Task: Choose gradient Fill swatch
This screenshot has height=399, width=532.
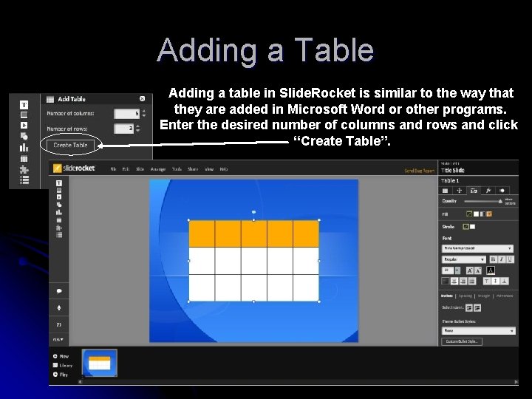Action: coord(482,214)
